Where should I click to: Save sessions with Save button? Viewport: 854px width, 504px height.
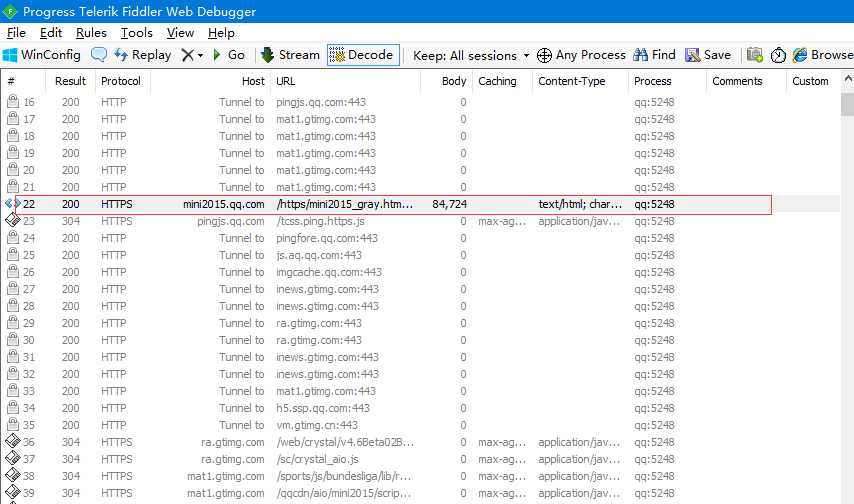click(708, 55)
